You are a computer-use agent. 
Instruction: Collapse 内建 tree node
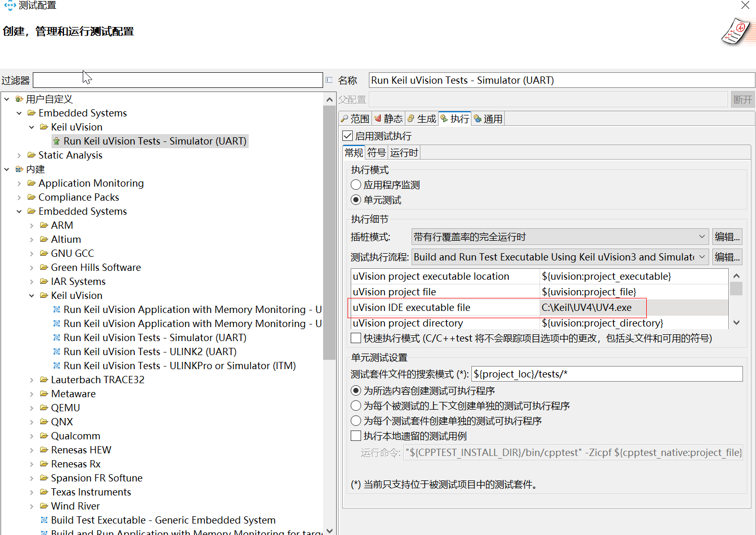7,169
